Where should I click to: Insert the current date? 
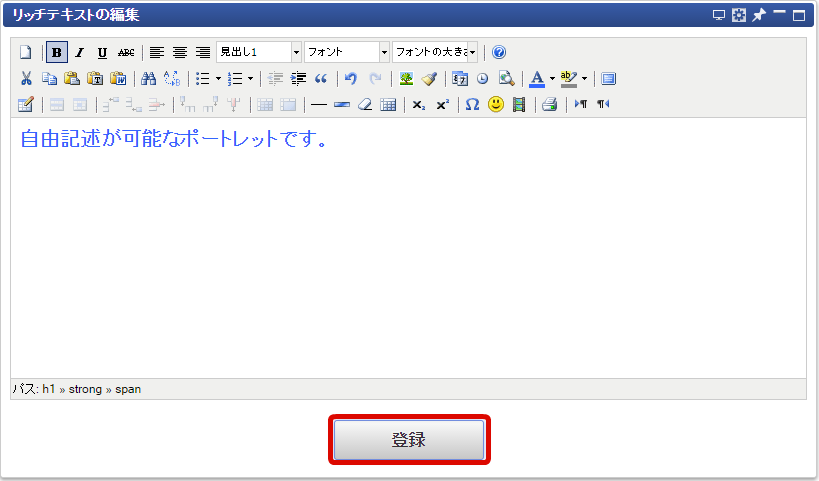click(460, 78)
